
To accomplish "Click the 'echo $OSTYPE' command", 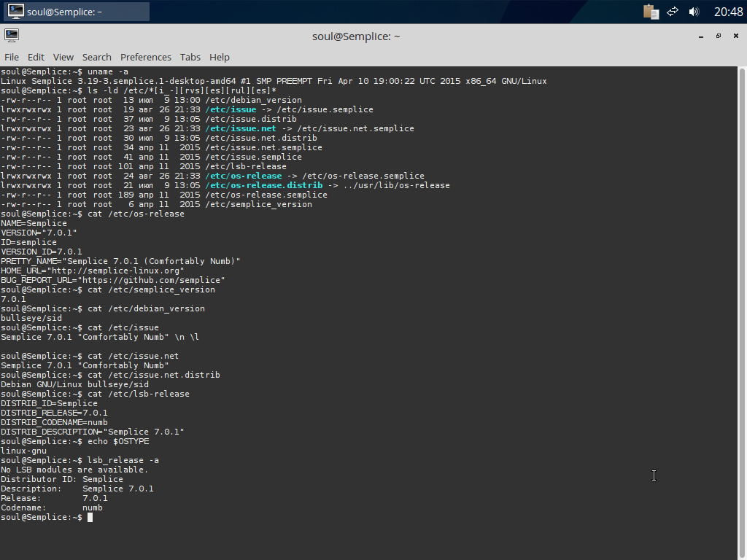I will [x=118, y=441].
